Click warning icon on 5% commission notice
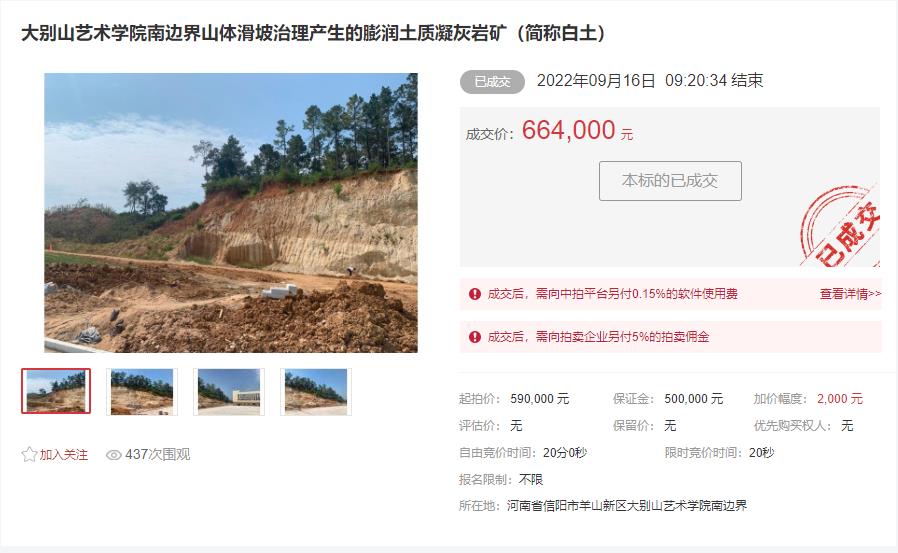The image size is (898, 553). (x=475, y=337)
